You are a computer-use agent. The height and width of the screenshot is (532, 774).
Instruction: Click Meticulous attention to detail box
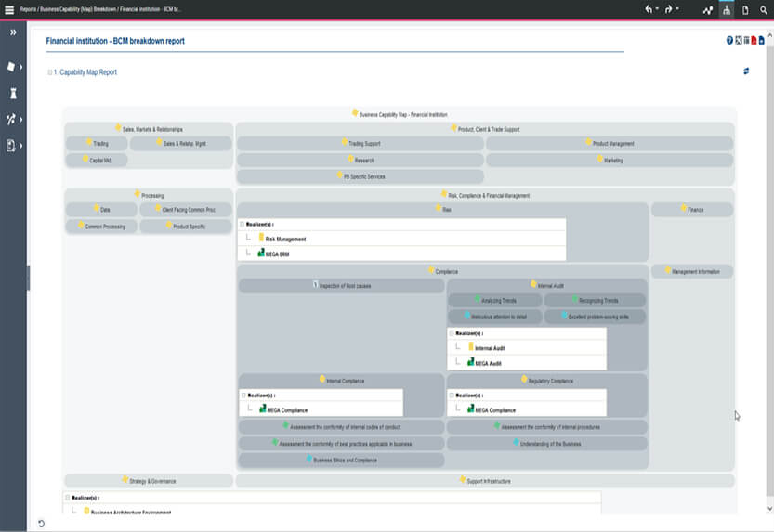click(495, 317)
